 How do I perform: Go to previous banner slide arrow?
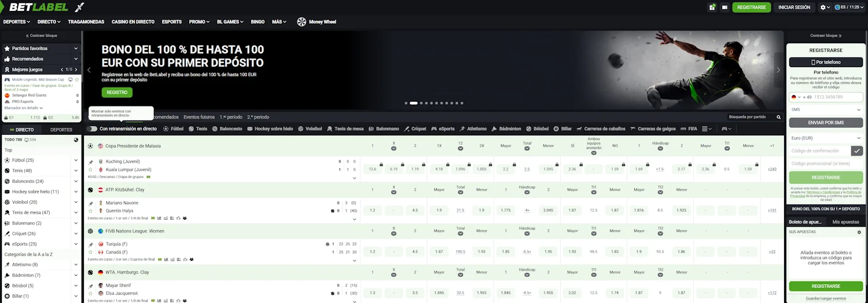(x=89, y=70)
